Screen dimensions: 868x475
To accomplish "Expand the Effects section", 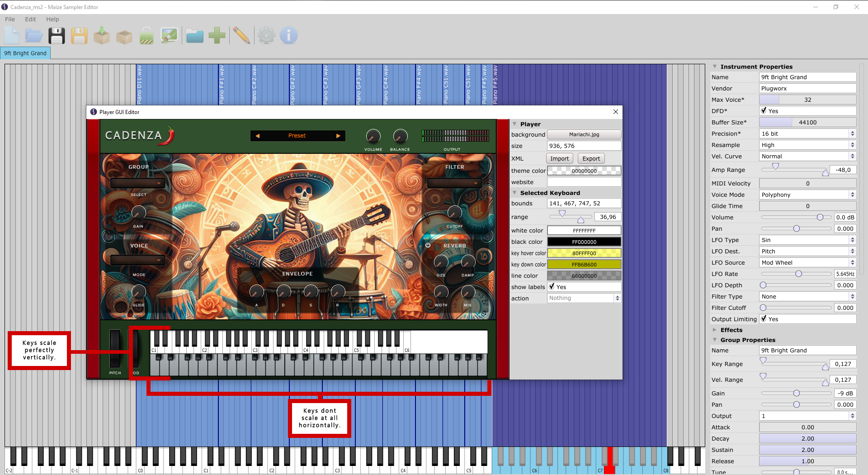I will click(x=715, y=330).
